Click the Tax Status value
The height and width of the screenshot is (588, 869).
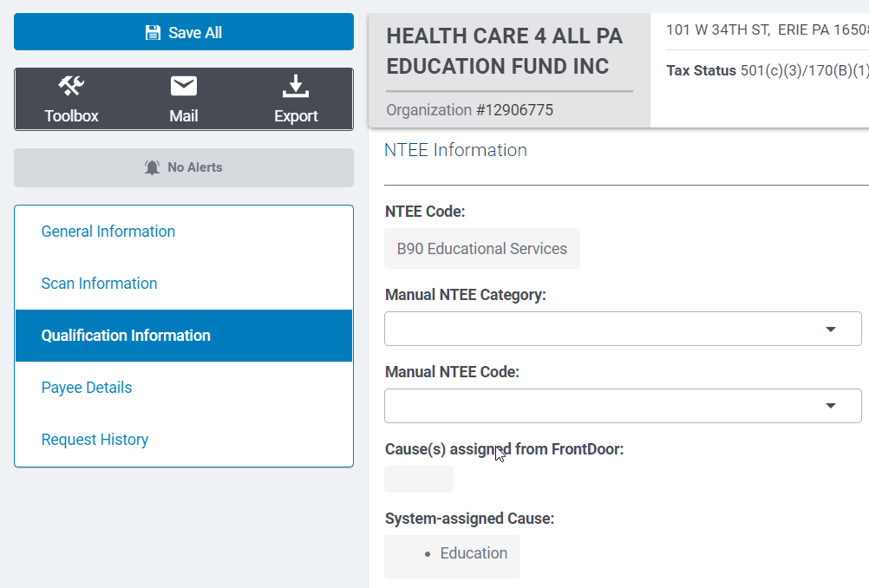(804, 70)
